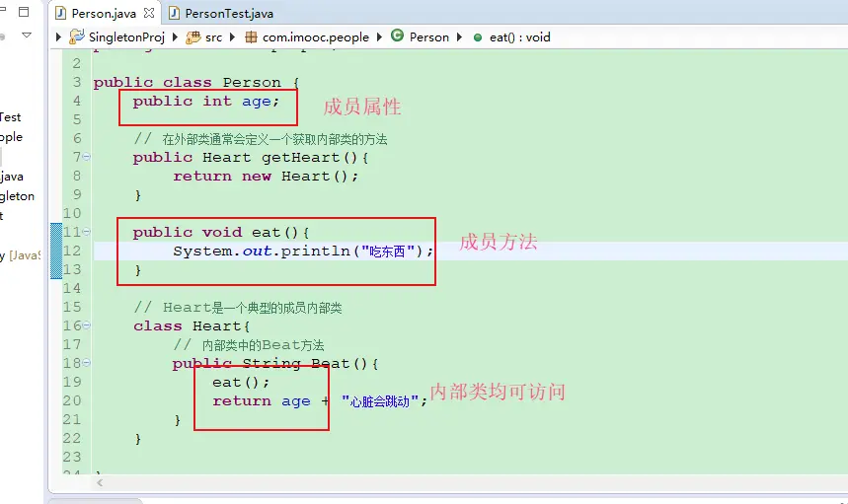This screenshot has height=504, width=848.
Task: Select com.imooc.people in the breadcrumb
Action: (315, 37)
